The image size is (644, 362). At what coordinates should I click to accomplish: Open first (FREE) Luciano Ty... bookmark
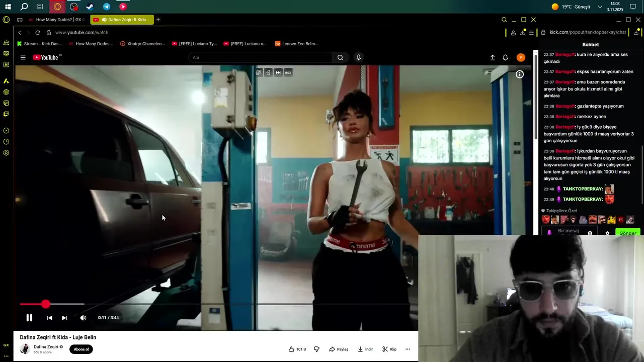(194, 44)
